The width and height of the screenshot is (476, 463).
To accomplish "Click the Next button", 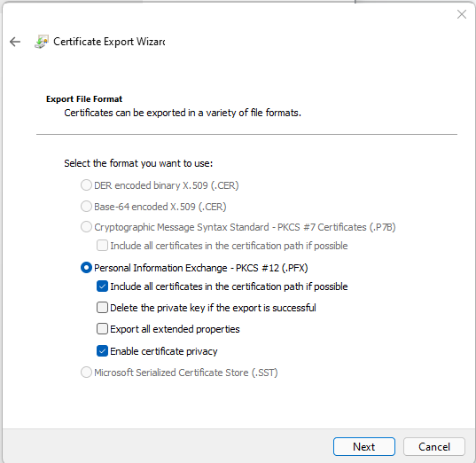I will tap(364, 447).
